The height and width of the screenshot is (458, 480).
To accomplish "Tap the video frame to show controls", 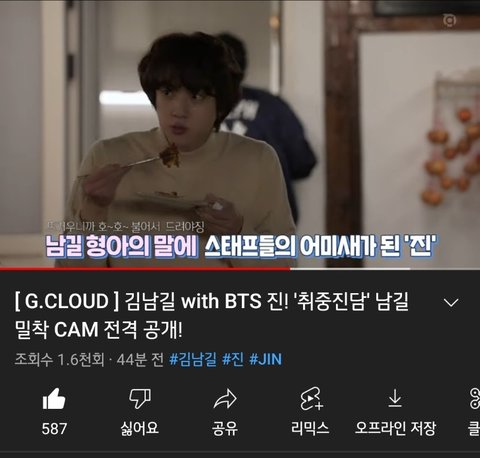I will 240,133.
